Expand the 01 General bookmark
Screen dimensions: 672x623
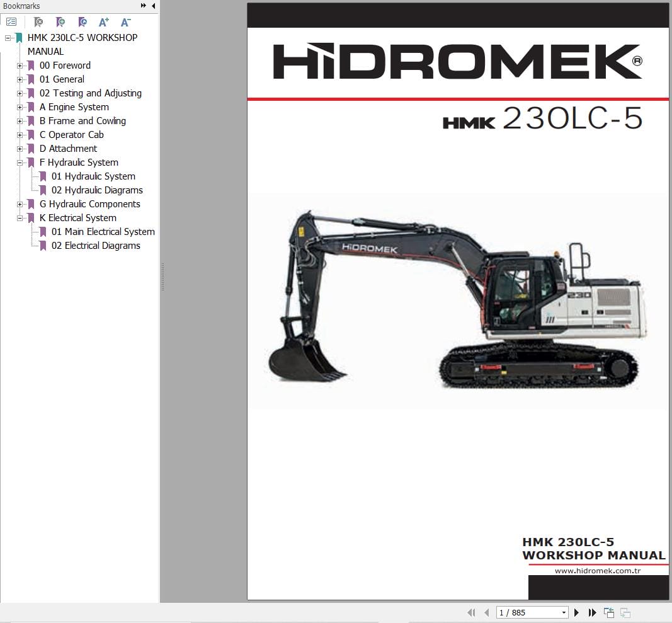pos(21,79)
